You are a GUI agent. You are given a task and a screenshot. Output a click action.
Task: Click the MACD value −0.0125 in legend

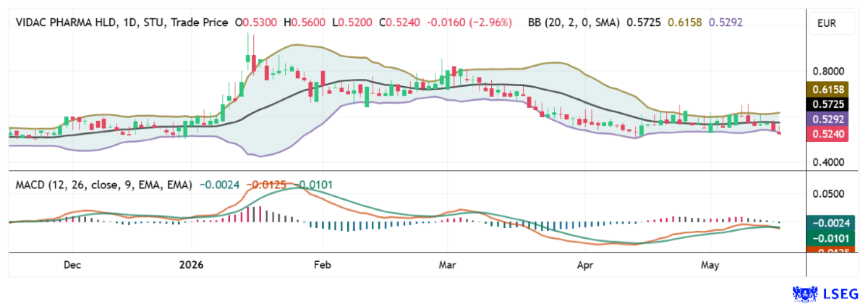point(266,185)
